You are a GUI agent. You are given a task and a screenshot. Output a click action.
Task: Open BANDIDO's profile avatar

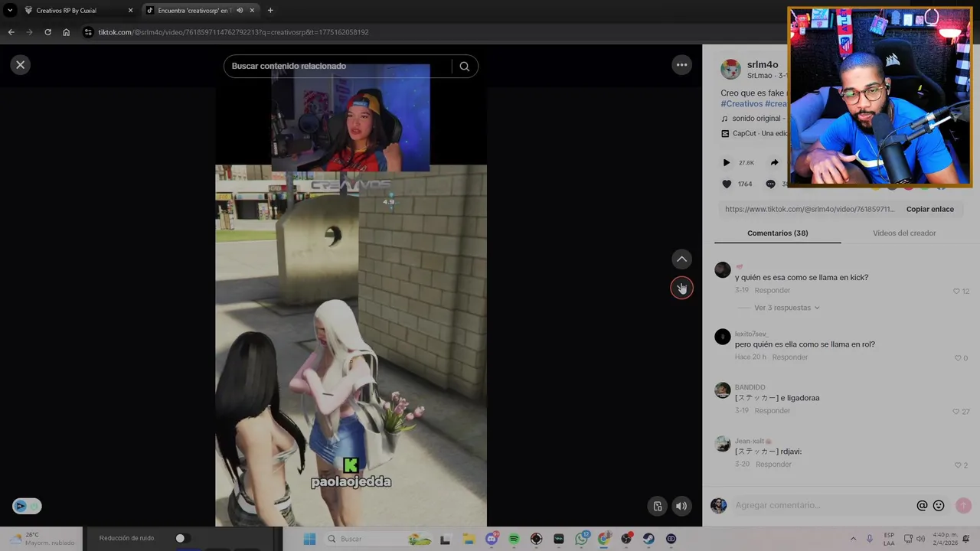[x=722, y=390]
